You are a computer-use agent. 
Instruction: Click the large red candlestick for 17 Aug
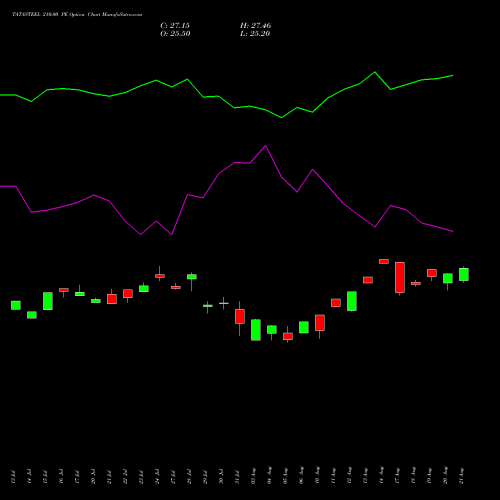(x=400, y=277)
